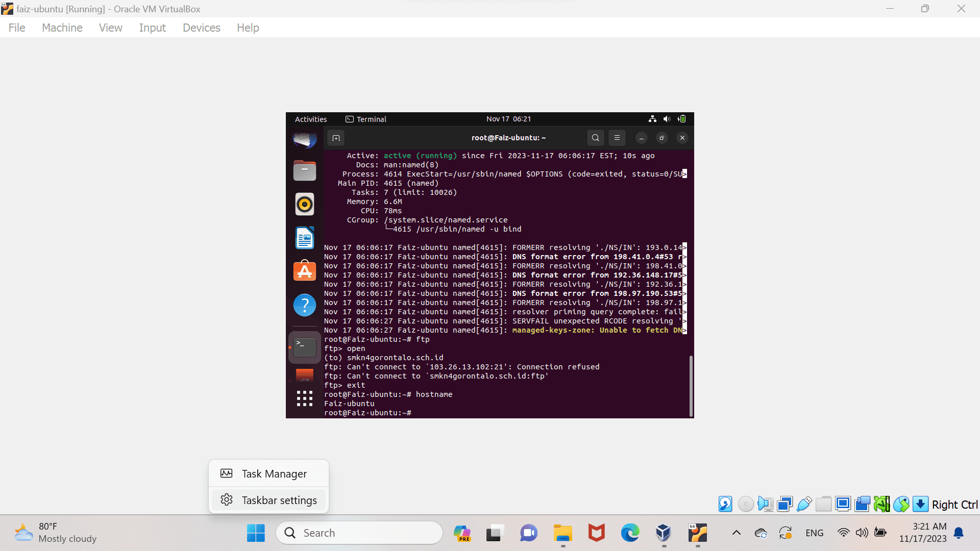Screen dimensions: 980x551
Task: Open LibreOffice Writer from the dock
Action: [305, 238]
